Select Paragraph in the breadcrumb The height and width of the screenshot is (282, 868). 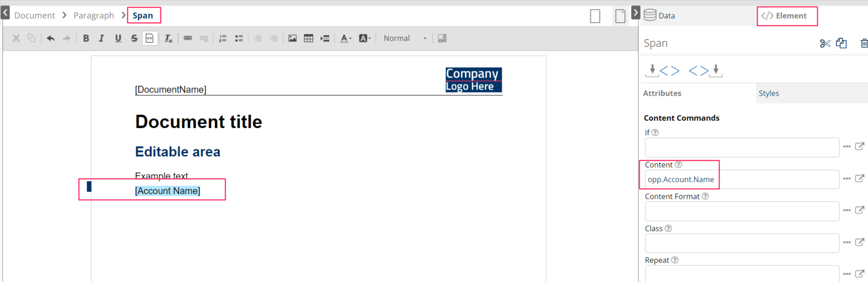(x=94, y=16)
